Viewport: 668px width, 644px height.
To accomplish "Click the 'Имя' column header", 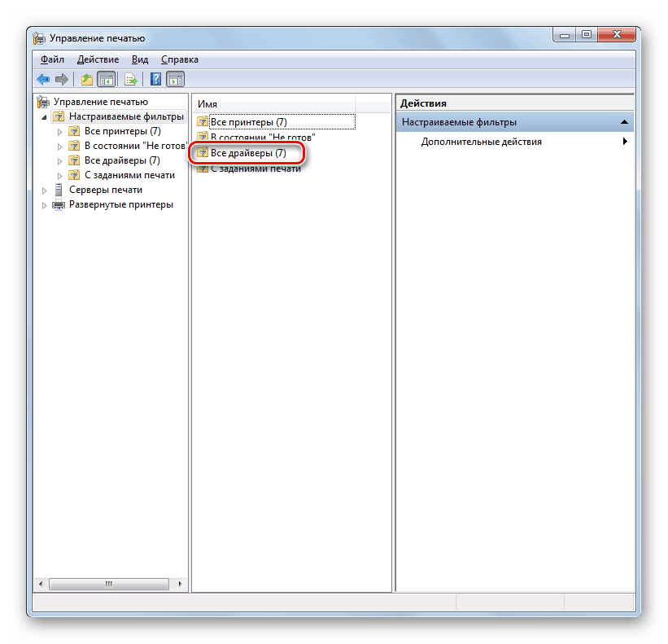I will (274, 104).
